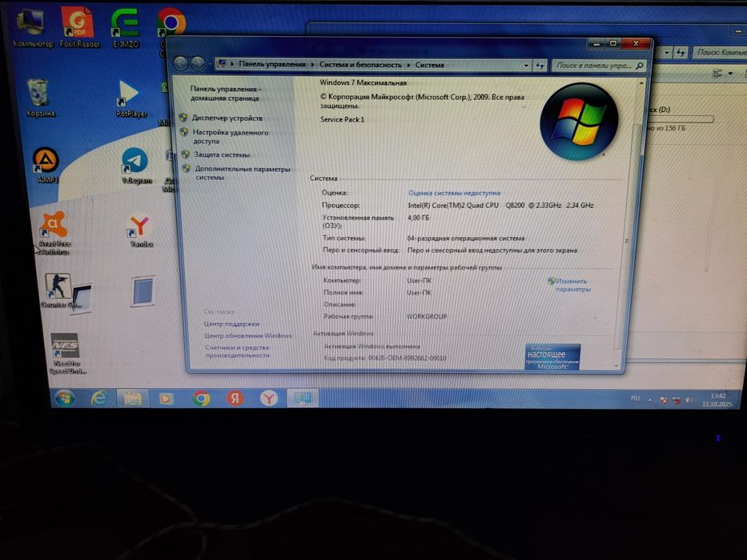Click the System window scroll-down arrow
The width and height of the screenshot is (747, 560).
point(617,366)
